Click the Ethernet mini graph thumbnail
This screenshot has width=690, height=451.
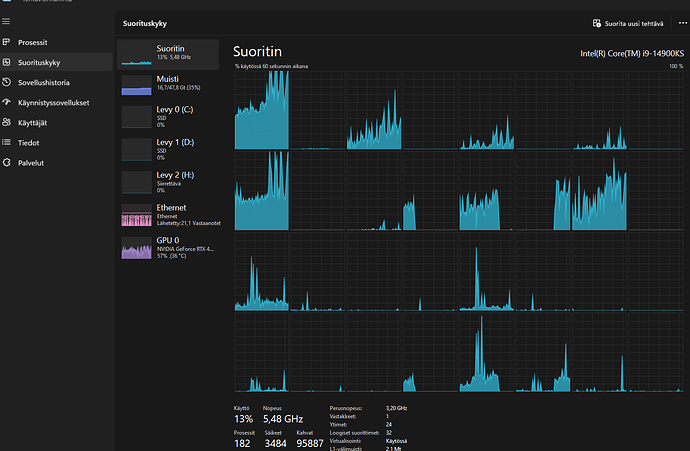click(135, 215)
